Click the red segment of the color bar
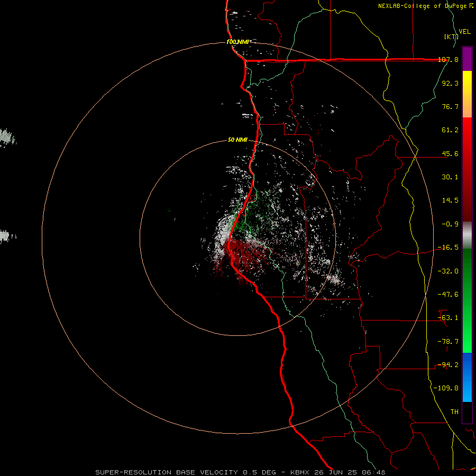The height and width of the screenshot is (476, 476). click(x=467, y=169)
